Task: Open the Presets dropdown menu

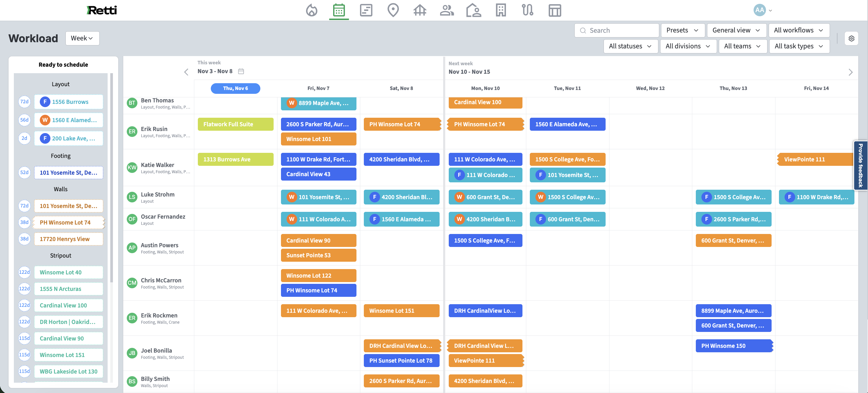Action: (682, 30)
